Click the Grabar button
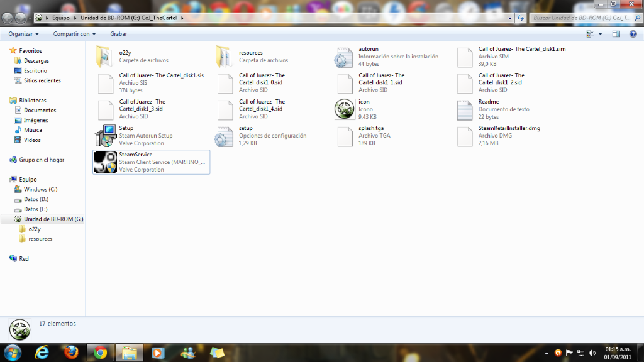This screenshot has width=644, height=362. [118, 34]
